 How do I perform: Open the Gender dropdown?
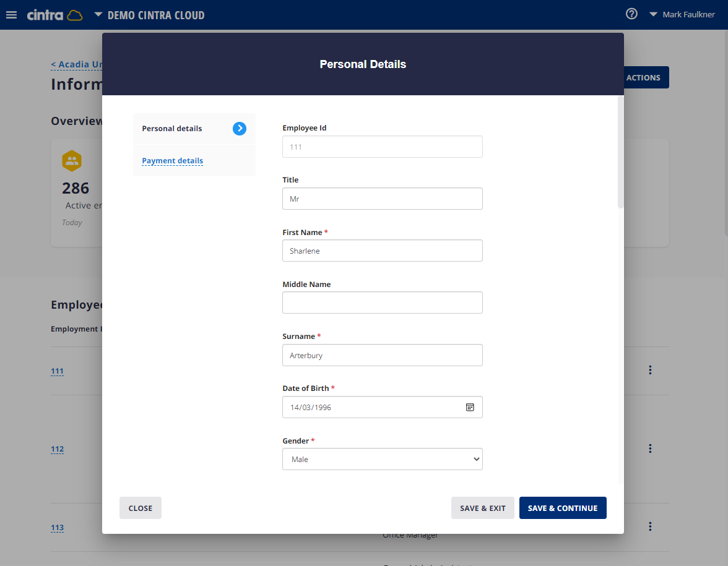pos(382,459)
